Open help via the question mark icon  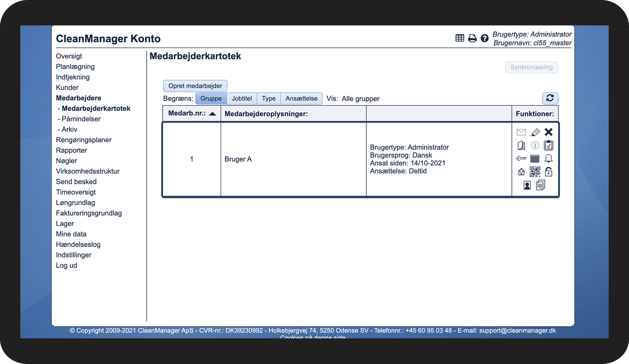pyautogui.click(x=484, y=38)
